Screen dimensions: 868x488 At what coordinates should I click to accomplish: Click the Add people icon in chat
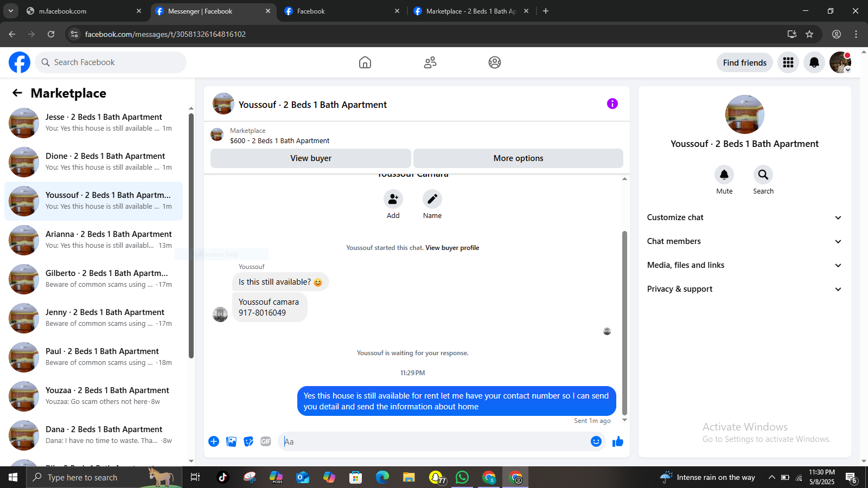tap(393, 199)
